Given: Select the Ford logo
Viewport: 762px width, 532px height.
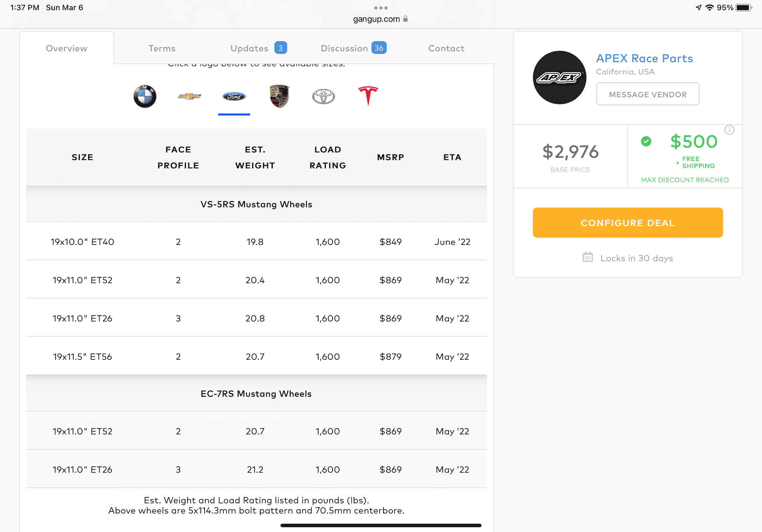Looking at the screenshot, I should 234,96.
